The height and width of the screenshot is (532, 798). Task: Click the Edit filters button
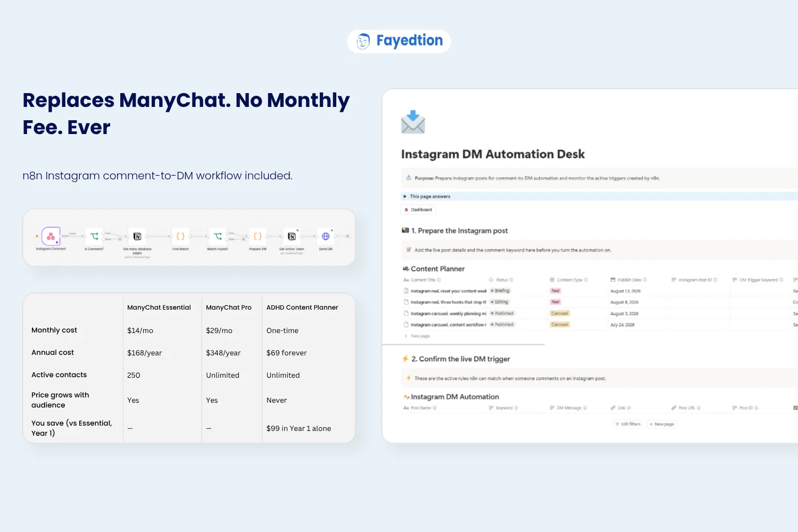pyautogui.click(x=628, y=424)
